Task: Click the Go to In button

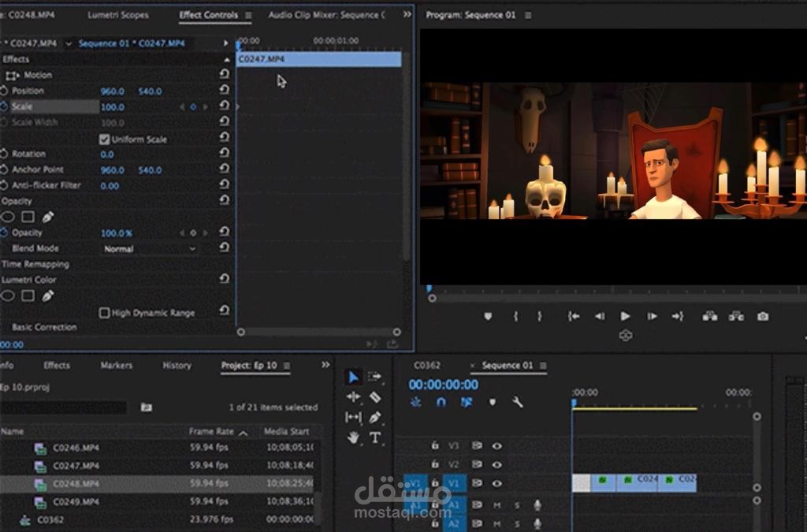Action: 574,316
